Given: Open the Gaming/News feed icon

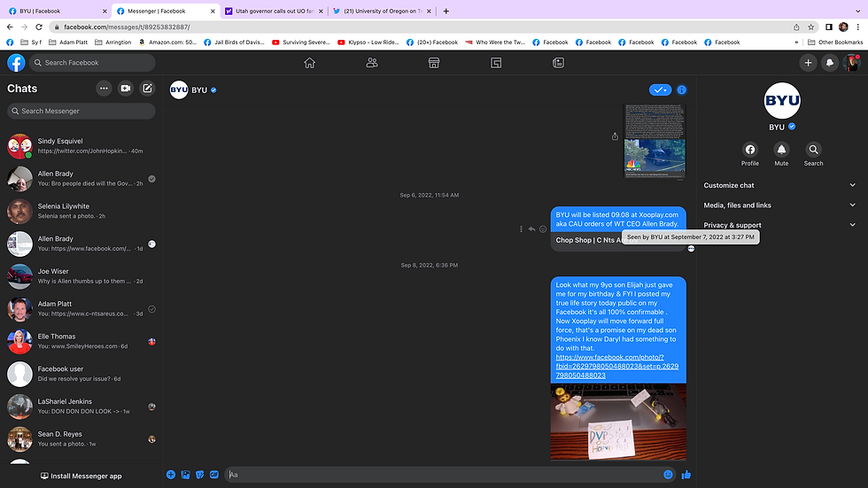Looking at the screenshot, I should [559, 63].
